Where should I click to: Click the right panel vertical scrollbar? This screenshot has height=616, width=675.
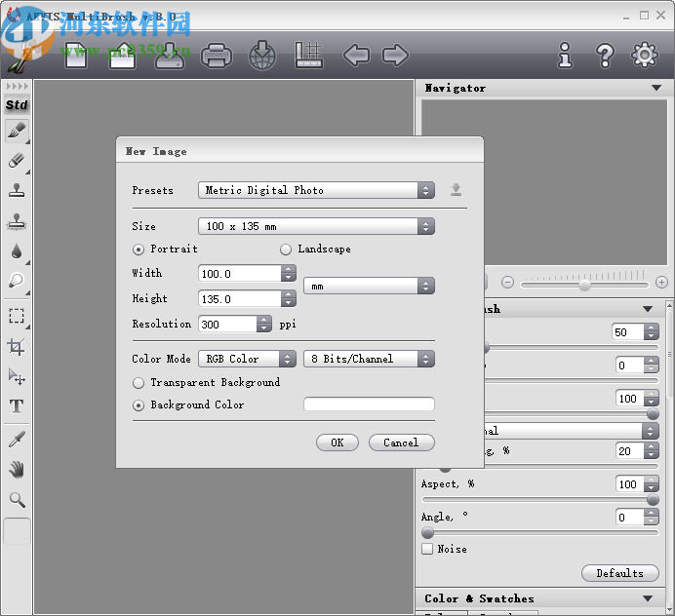coord(669,457)
